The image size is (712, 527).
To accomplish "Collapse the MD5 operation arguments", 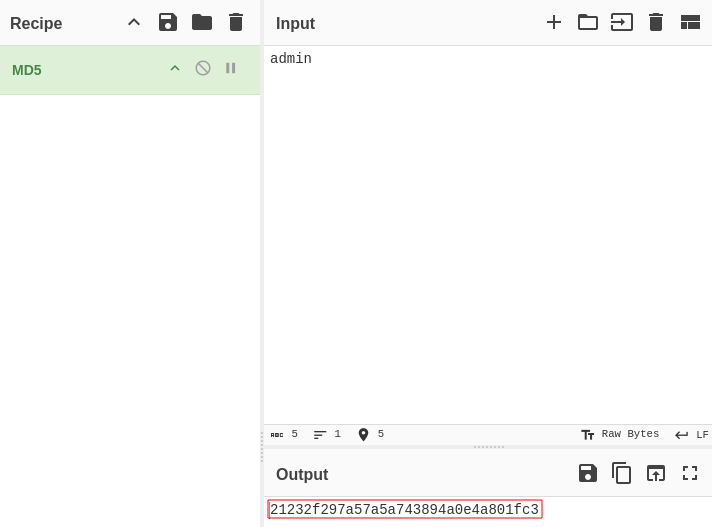I will 175,69.
